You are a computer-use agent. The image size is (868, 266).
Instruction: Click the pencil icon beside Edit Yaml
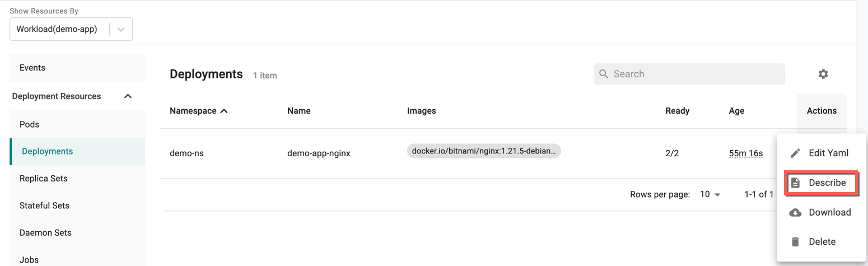click(795, 153)
